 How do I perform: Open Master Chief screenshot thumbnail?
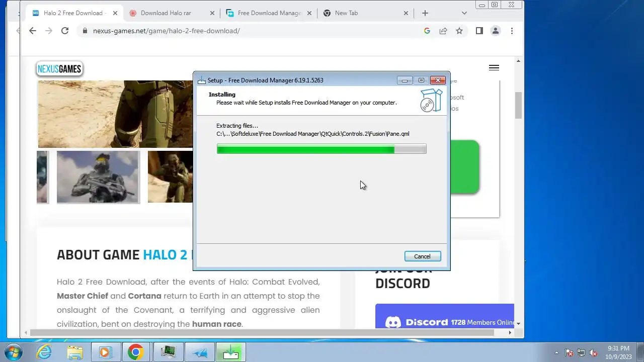[x=98, y=177]
